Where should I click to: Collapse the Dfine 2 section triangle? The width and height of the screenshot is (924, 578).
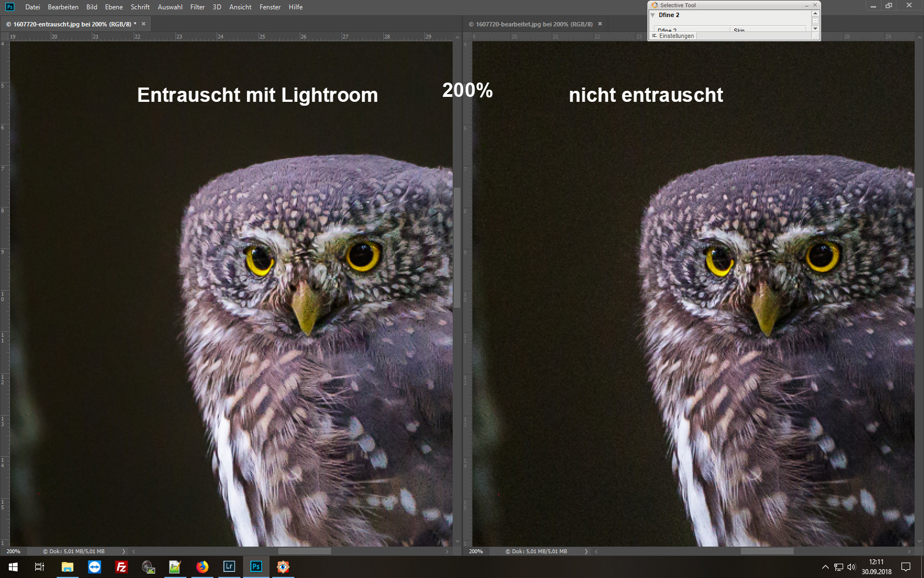(653, 15)
